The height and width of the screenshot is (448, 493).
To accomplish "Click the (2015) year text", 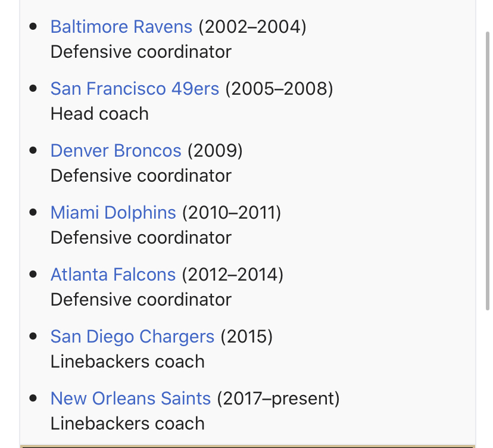I will coord(246,337).
